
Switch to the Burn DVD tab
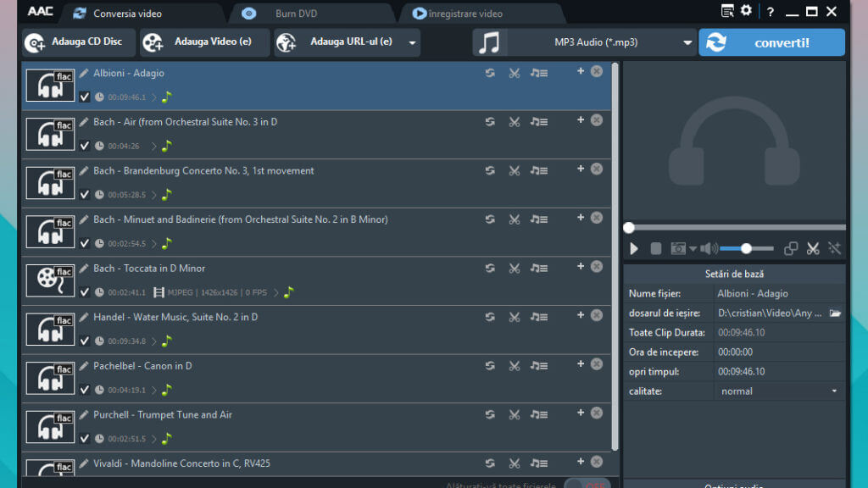coord(297,14)
